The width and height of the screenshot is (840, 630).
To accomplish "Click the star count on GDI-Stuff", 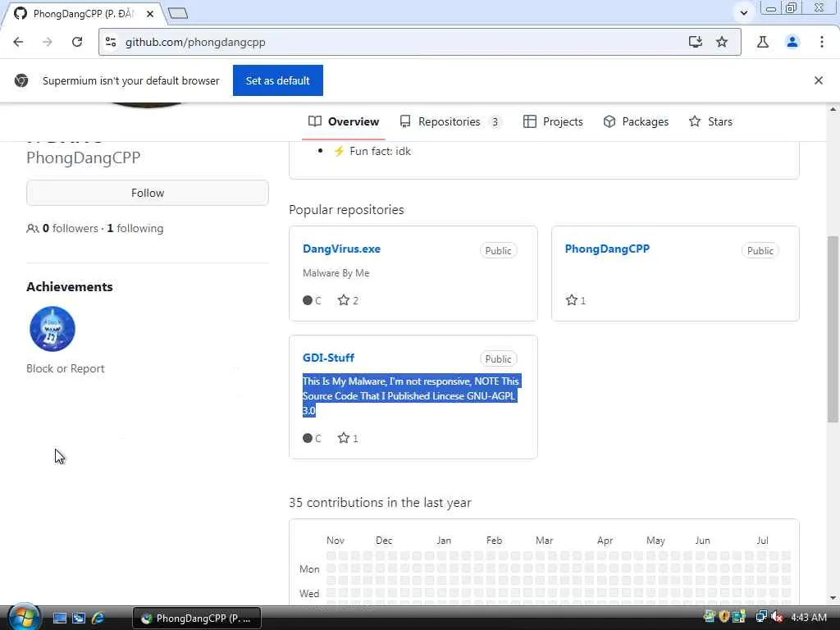I will (x=348, y=438).
